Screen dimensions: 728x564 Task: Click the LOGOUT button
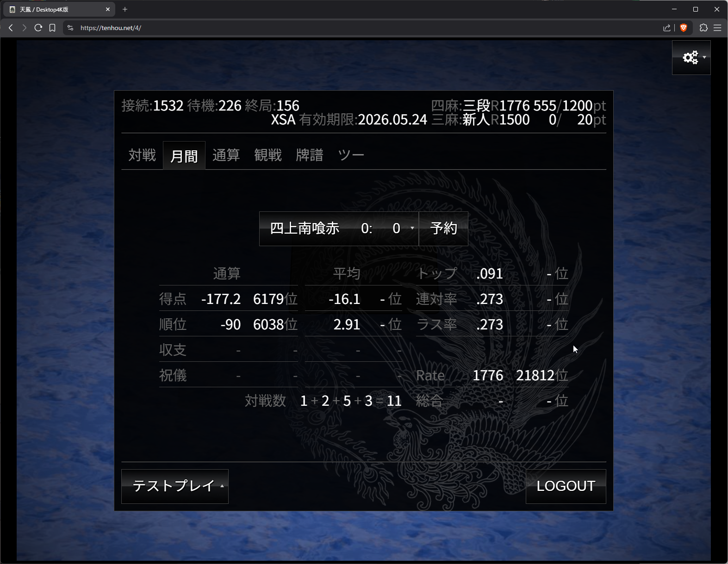565,486
